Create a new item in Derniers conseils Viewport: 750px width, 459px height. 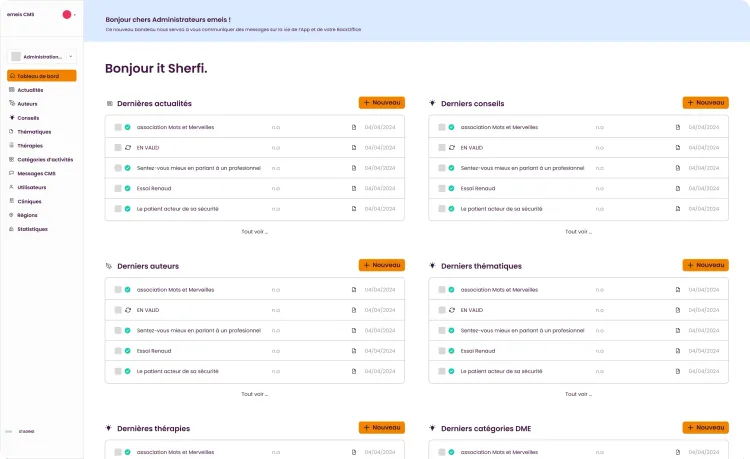[x=706, y=103]
